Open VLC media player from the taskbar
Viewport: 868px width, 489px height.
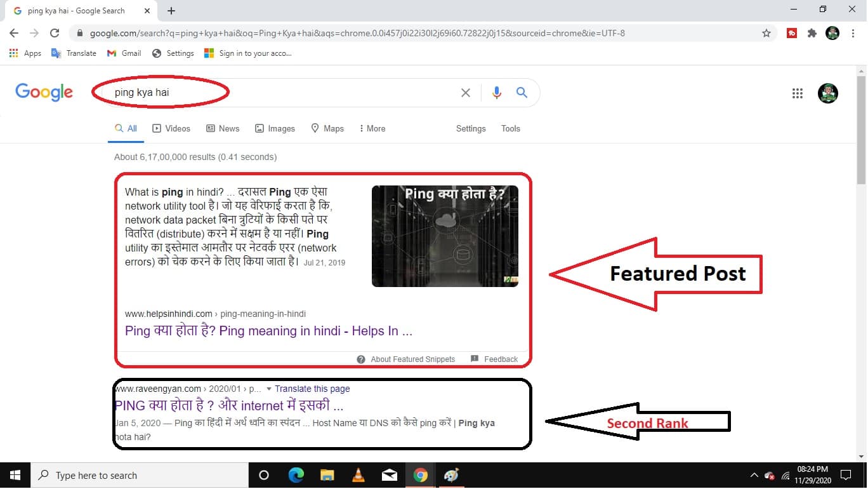358,476
